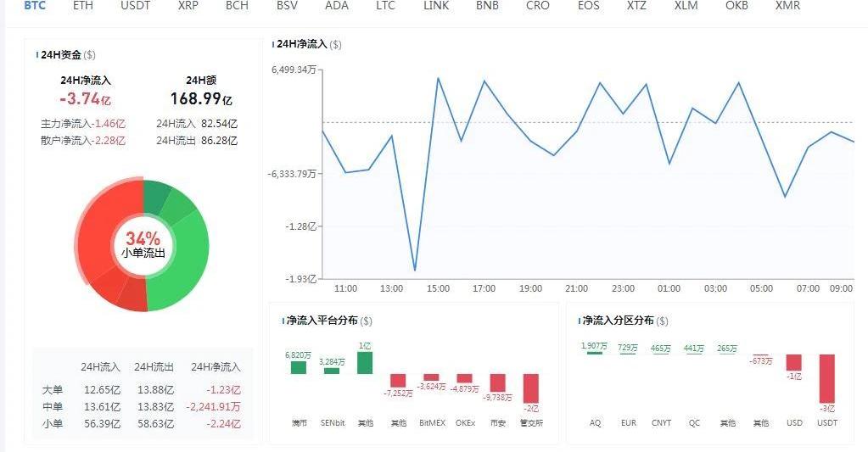
Task: Select the XRP coin tab
Action: [188, 5]
